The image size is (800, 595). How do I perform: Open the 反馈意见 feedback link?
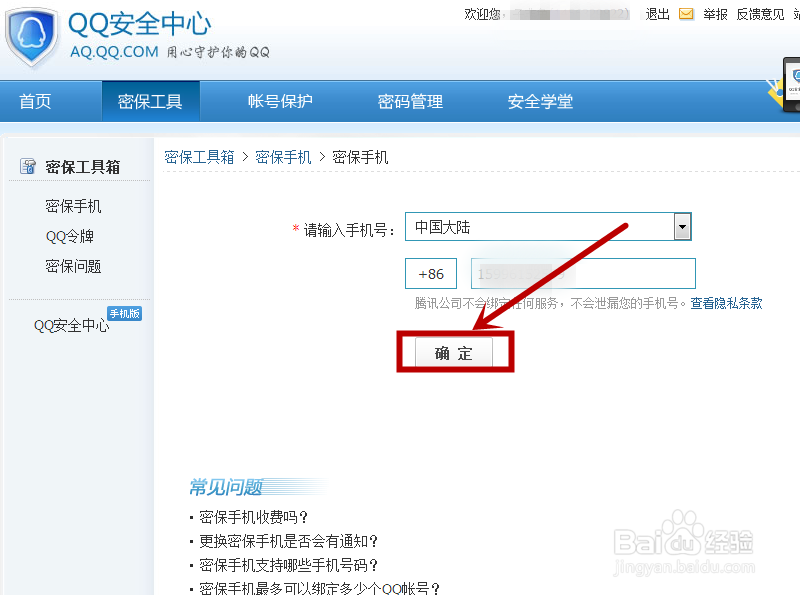[760, 14]
